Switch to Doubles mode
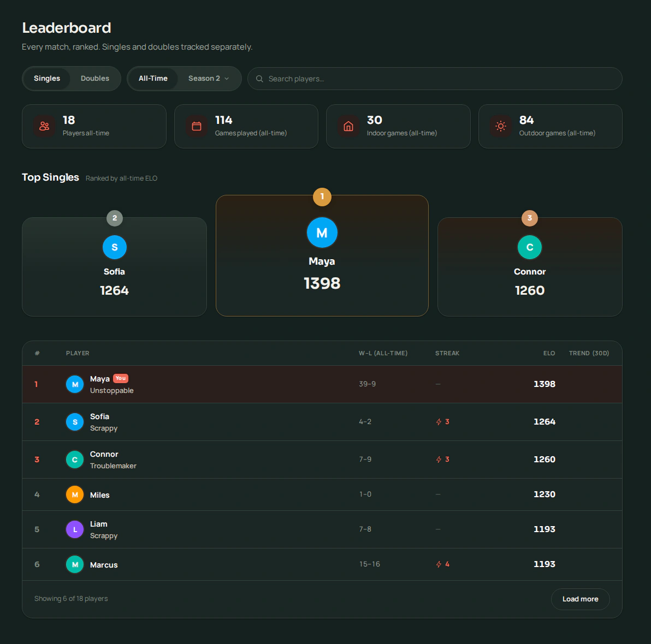The height and width of the screenshot is (644, 651). [94, 79]
